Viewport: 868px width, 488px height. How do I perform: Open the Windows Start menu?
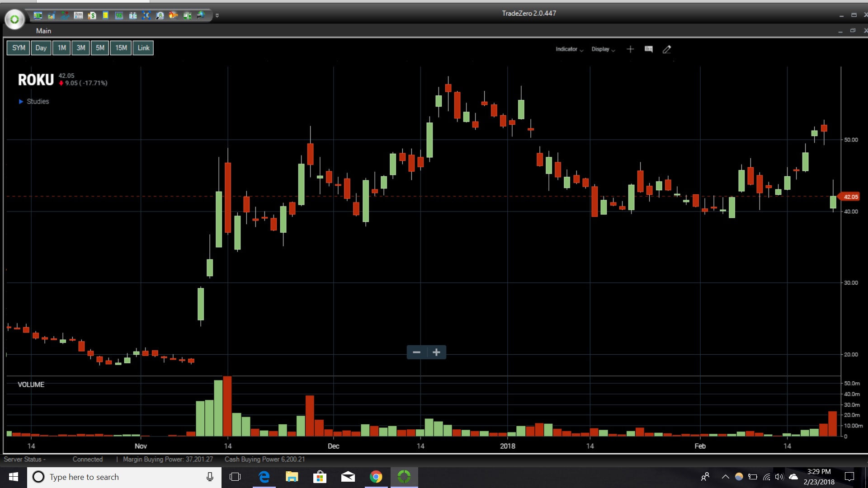tap(14, 477)
